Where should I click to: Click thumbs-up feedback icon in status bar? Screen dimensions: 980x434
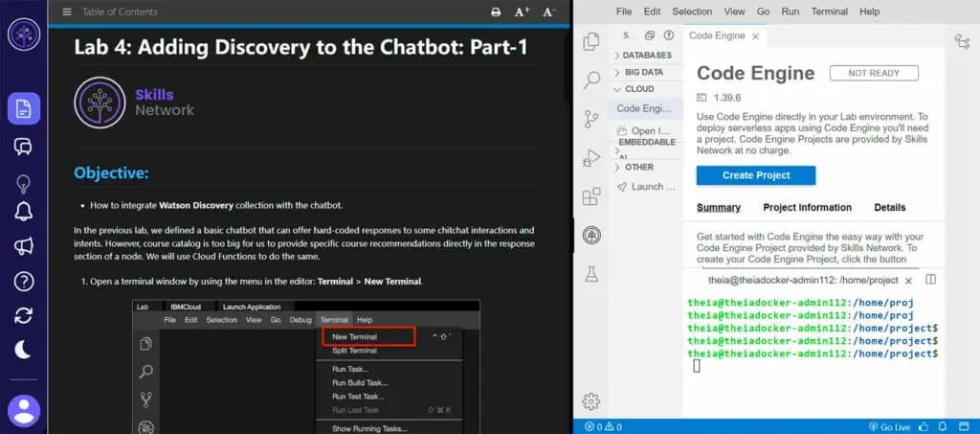tap(924, 427)
